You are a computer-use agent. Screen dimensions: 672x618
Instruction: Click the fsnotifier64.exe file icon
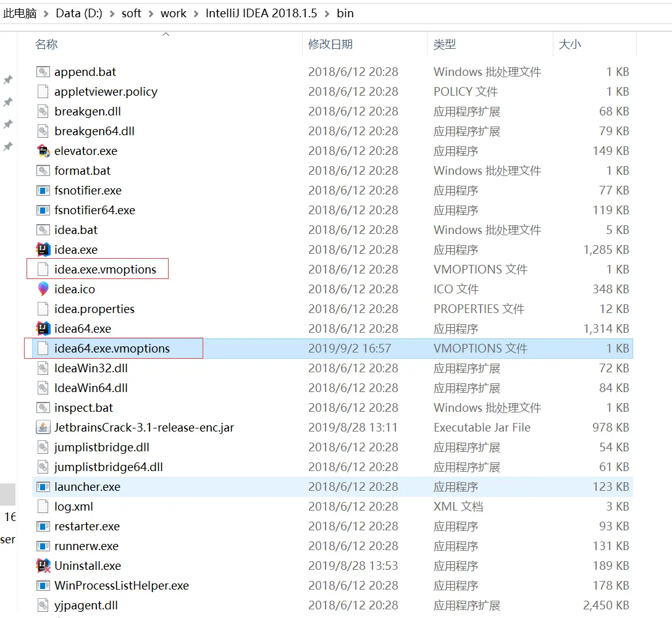click(x=43, y=211)
